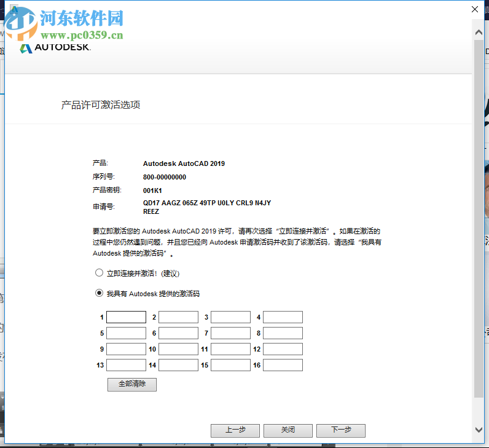Focus activation code field 13
The height and width of the screenshot is (448, 489).
127,365
